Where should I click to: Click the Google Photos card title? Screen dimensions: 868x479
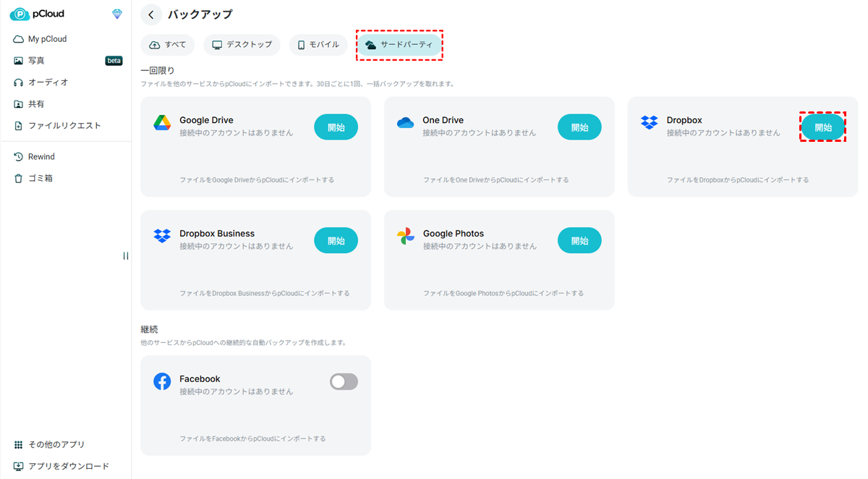coord(454,234)
